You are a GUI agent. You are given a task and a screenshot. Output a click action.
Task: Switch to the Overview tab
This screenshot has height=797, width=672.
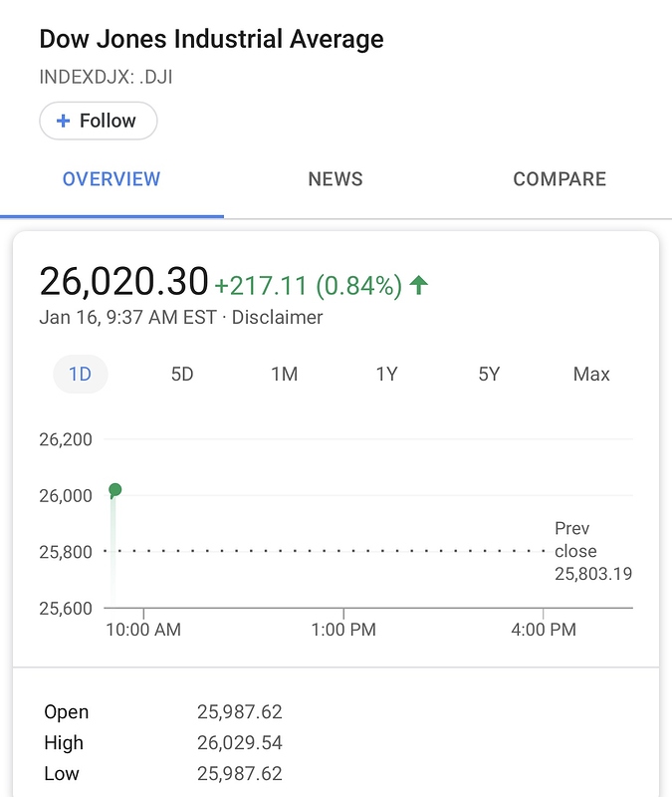[112, 179]
